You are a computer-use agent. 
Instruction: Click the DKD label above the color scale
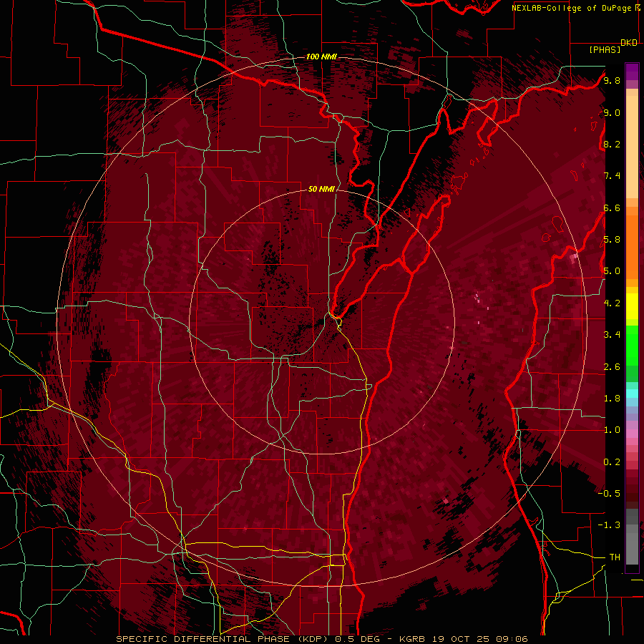[629, 43]
